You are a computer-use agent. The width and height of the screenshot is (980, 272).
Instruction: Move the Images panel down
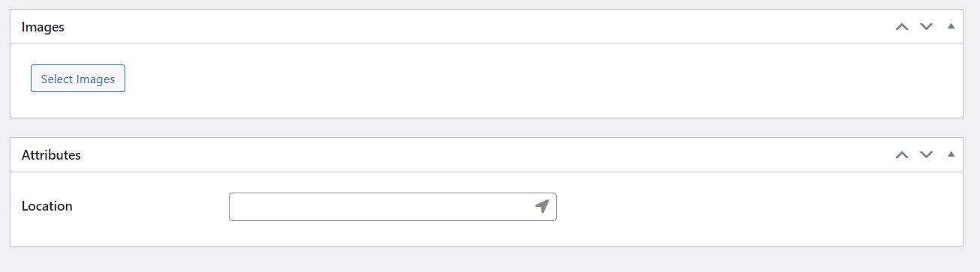pyautogui.click(x=927, y=27)
